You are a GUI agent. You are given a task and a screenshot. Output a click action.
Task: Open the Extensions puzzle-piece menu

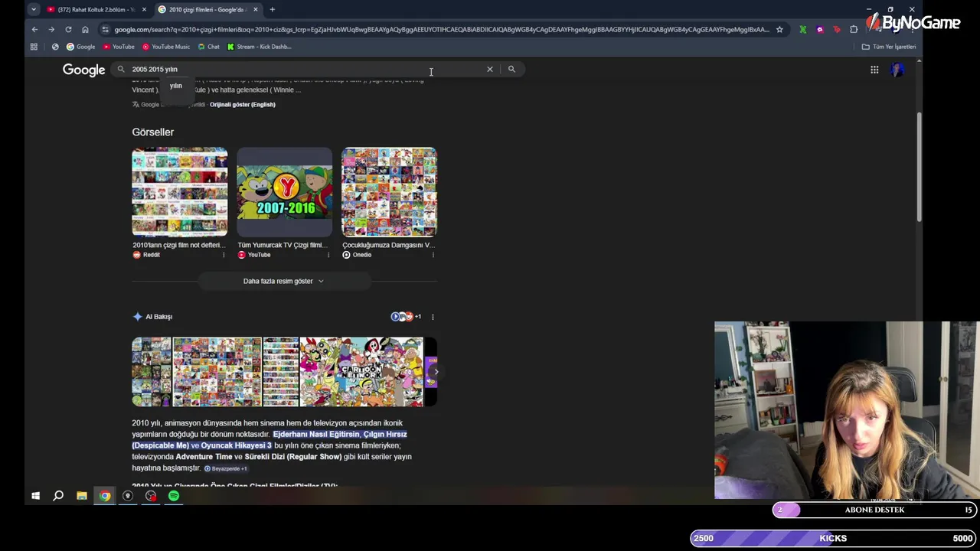[x=854, y=29]
